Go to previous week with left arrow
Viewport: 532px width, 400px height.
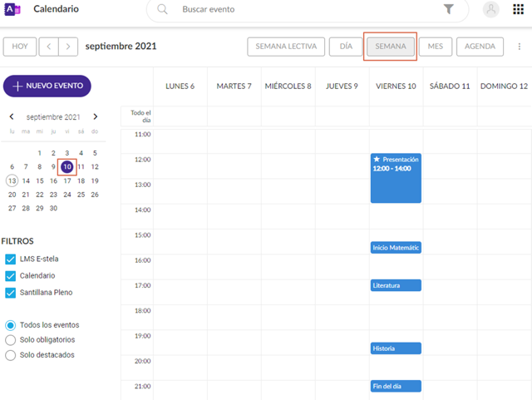[x=49, y=47]
